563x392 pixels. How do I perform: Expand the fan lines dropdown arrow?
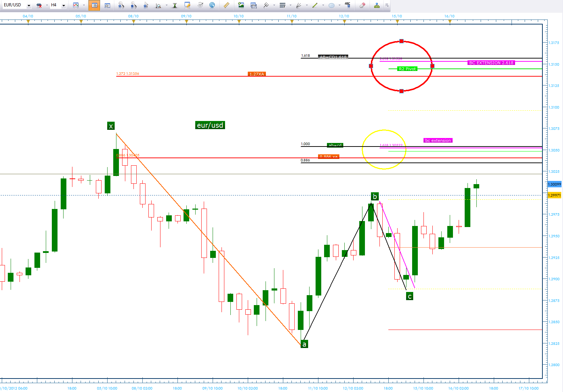coord(307,5)
